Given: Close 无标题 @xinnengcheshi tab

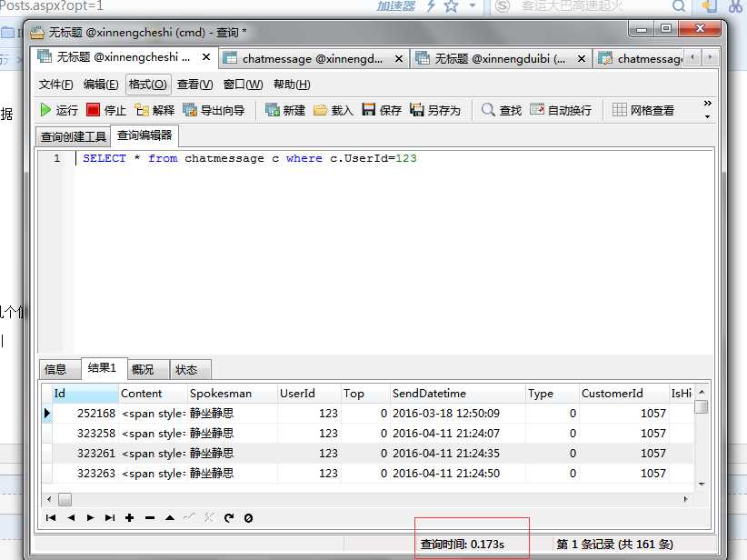Looking at the screenshot, I should coord(205,57).
